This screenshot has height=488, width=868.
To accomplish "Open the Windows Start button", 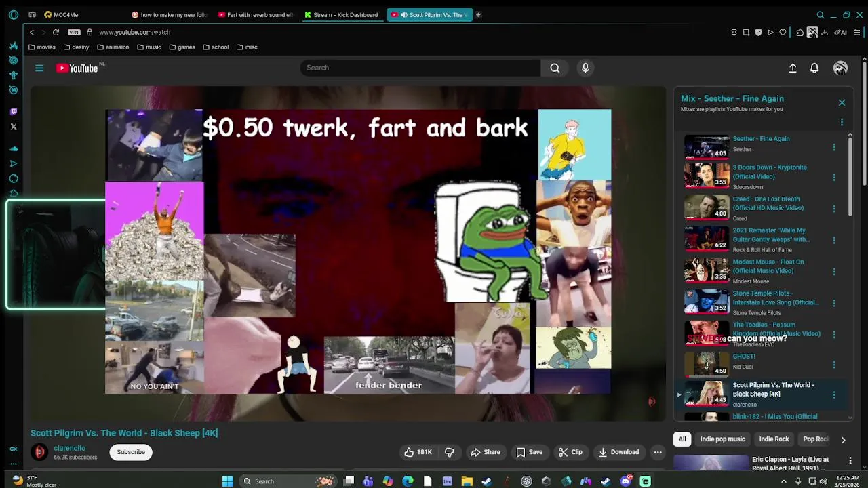I will [228, 481].
